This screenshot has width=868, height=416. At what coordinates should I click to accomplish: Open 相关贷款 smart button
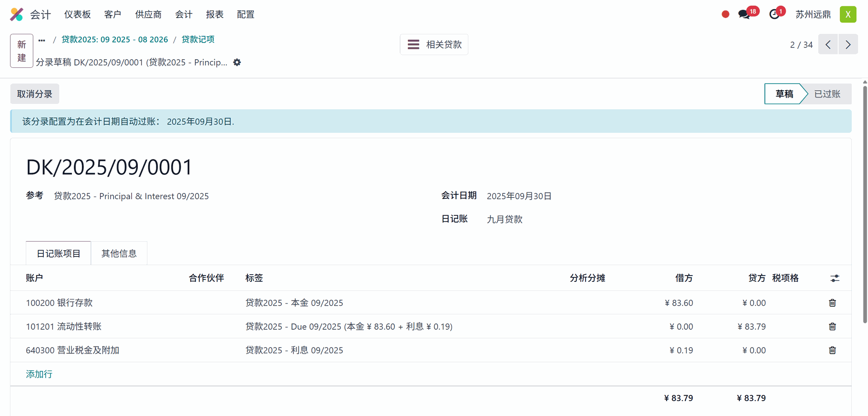434,45
